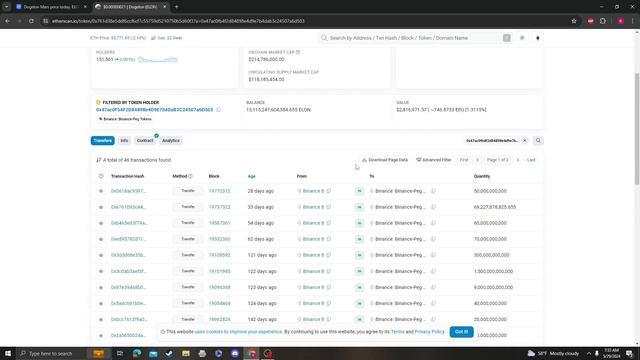The height and width of the screenshot is (360, 640).
Task: Click quantity 1,500,000,000,000
Action: [x=493, y=271]
